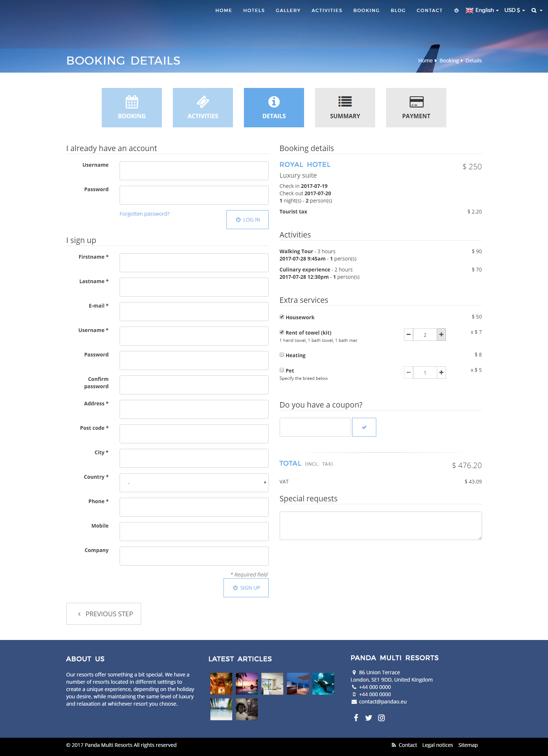The width and height of the screenshot is (548, 756).
Task: Open the RSS feed icon in the footer
Action: 394,745
